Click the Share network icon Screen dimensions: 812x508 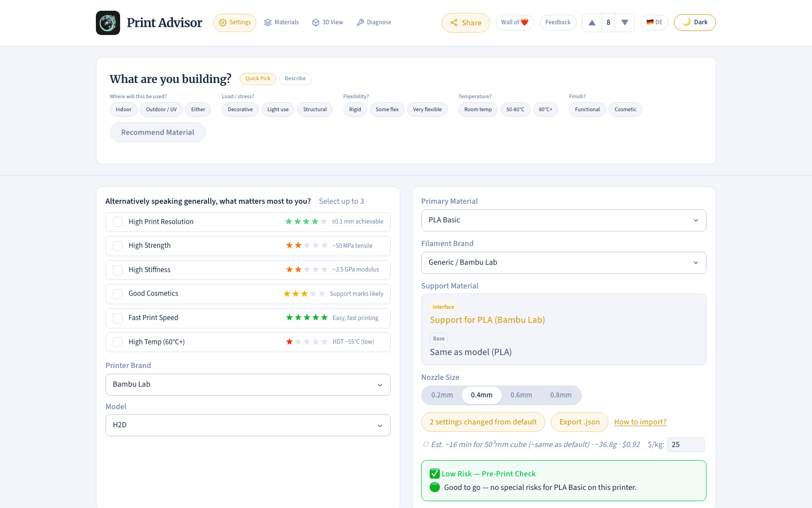click(453, 23)
